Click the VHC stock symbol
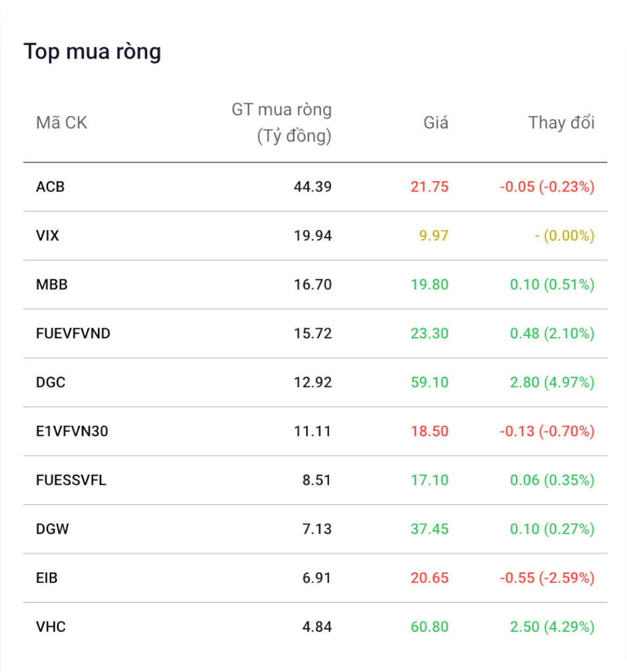The image size is (627, 672). pos(51,627)
